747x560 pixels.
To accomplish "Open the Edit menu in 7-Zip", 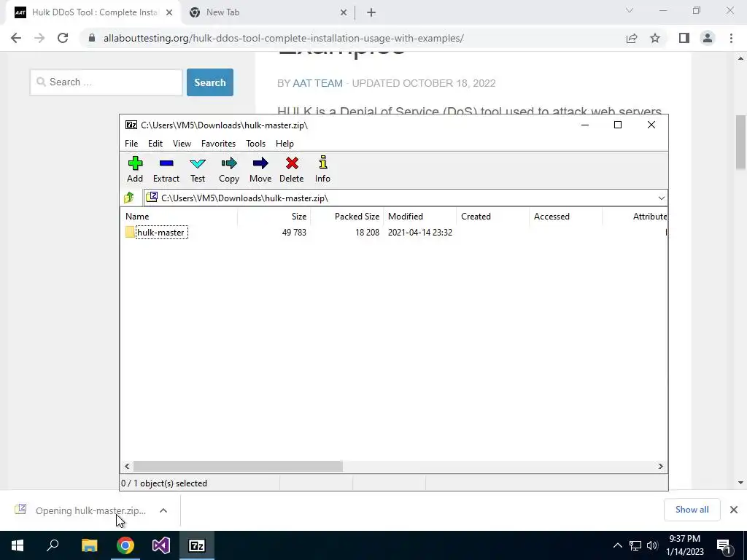I will click(155, 144).
